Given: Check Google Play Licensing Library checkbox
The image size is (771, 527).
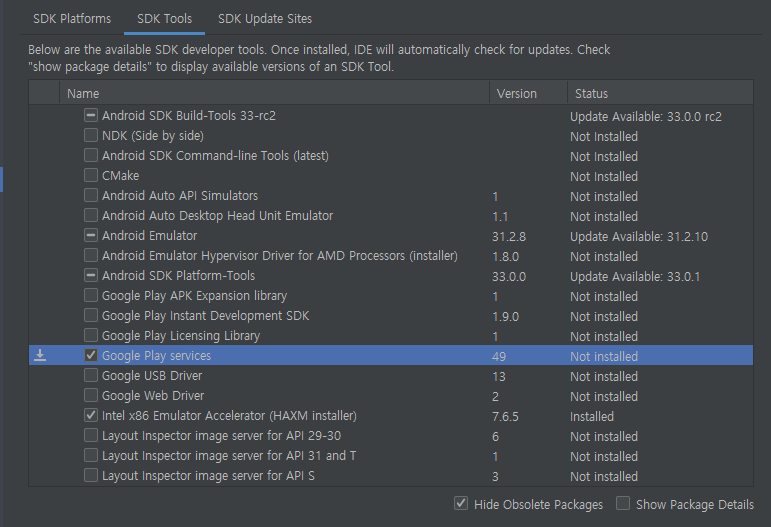Looking at the screenshot, I should tap(90, 335).
